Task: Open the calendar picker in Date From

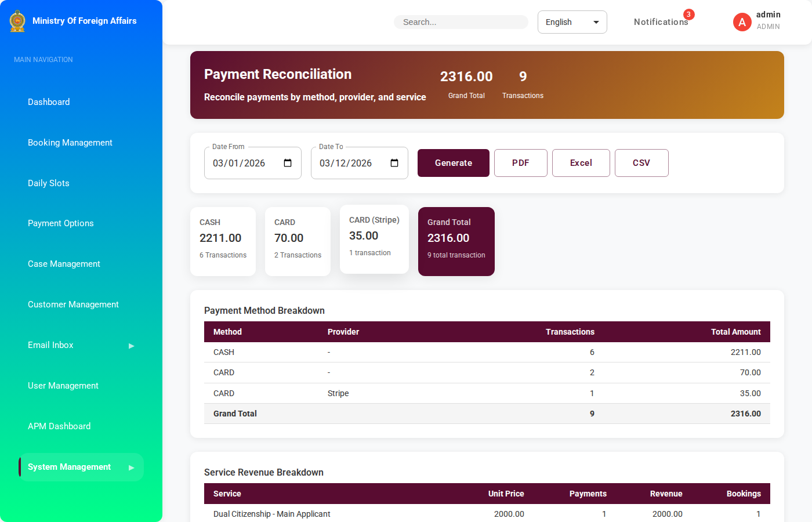Action: [x=288, y=163]
